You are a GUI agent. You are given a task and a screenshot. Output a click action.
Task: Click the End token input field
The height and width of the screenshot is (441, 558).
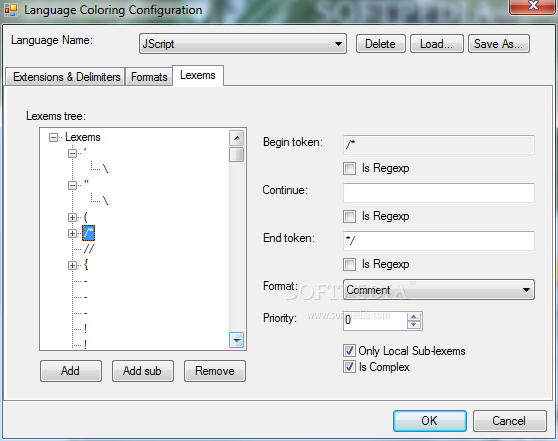tap(439, 241)
